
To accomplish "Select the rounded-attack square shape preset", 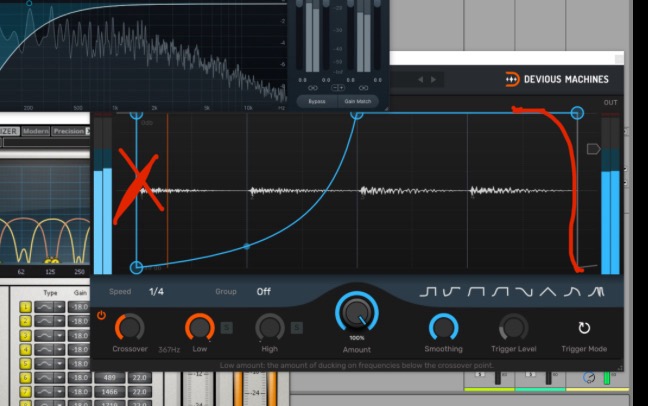I will (x=500, y=292).
